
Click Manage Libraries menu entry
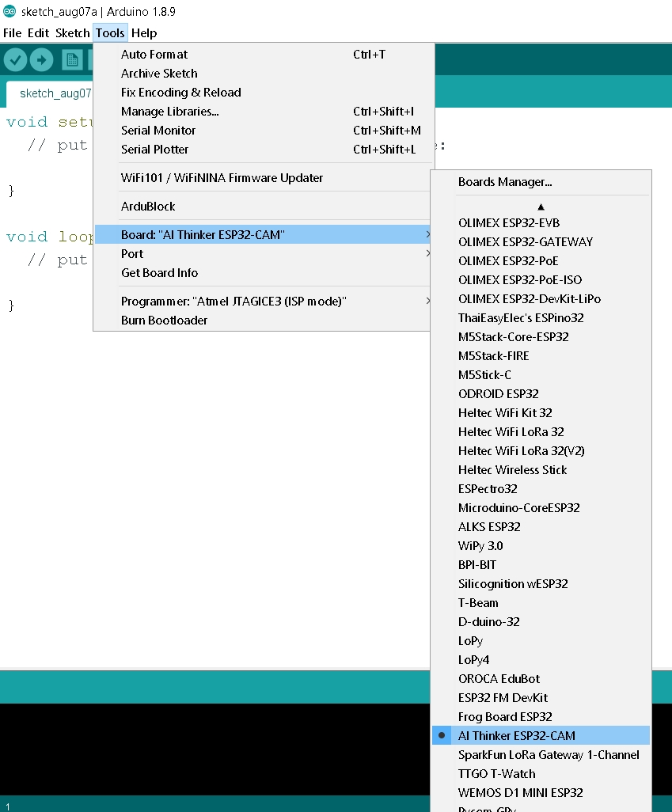[x=169, y=112]
